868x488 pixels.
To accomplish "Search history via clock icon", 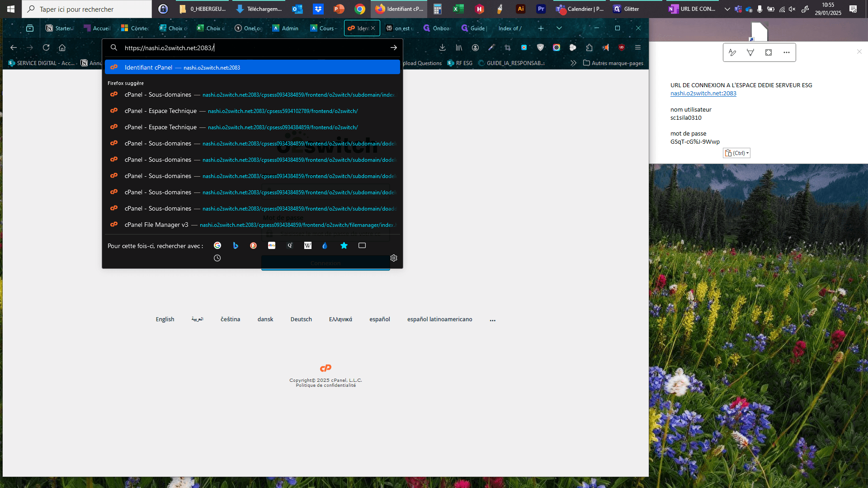I will coord(217,258).
